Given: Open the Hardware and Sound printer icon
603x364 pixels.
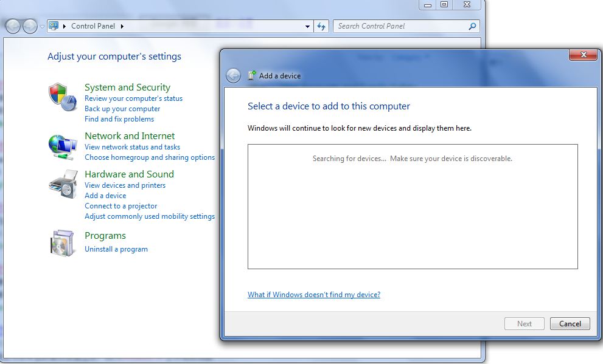Looking at the screenshot, I should coord(63,184).
